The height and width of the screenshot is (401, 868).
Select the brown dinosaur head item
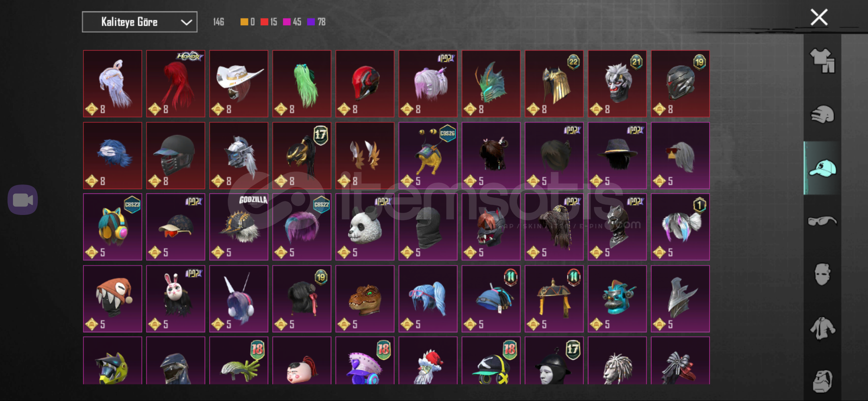coord(365,299)
